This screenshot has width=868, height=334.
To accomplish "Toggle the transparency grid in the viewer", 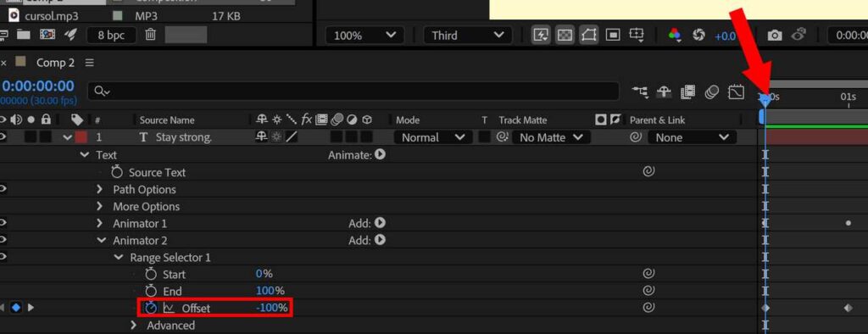I will (x=565, y=36).
